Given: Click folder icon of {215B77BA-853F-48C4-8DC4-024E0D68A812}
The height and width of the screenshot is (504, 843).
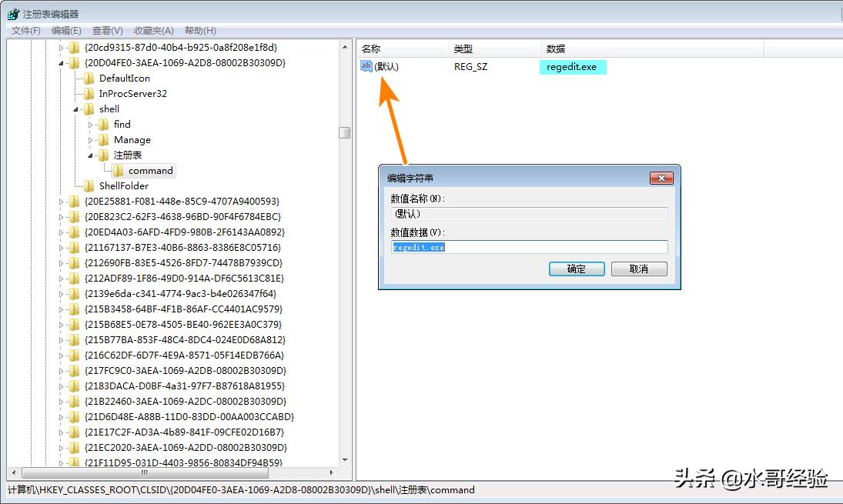Looking at the screenshot, I should coord(74,340).
